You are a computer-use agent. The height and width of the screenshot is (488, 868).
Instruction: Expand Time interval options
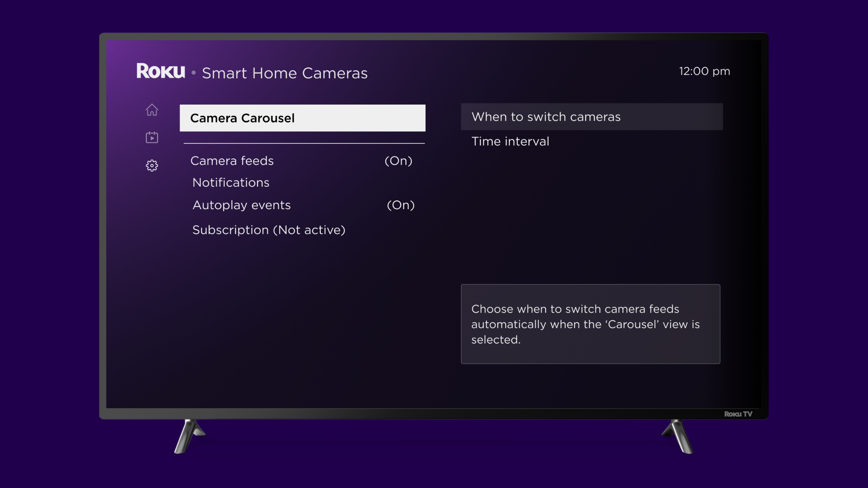click(x=510, y=142)
